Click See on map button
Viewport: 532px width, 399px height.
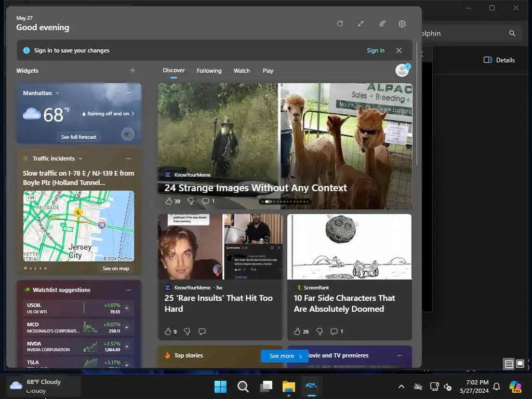pos(116,269)
